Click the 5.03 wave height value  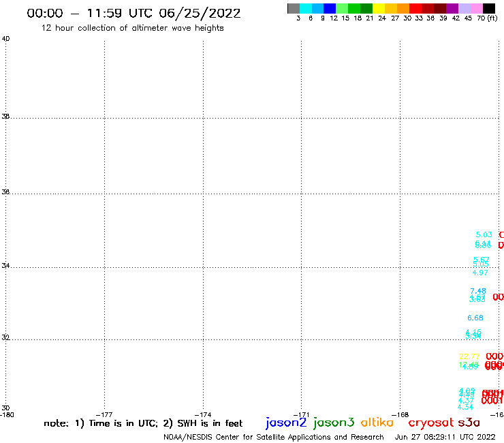(484, 234)
